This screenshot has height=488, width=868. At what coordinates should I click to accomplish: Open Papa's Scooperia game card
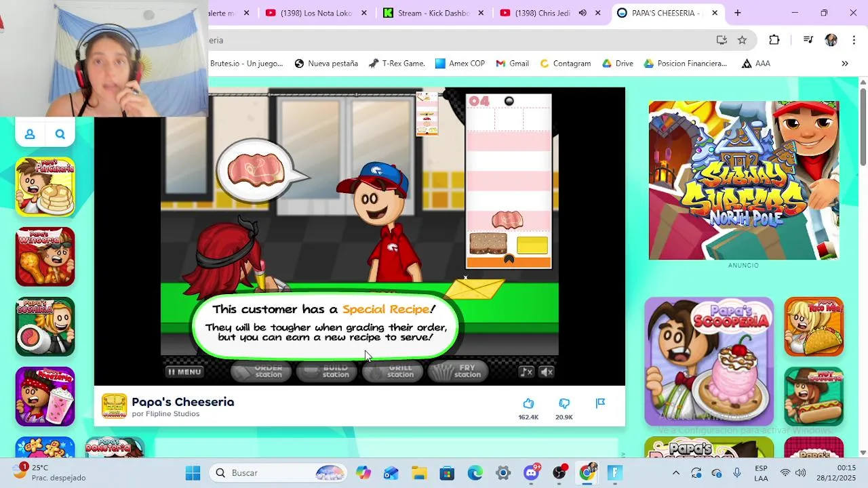709,361
